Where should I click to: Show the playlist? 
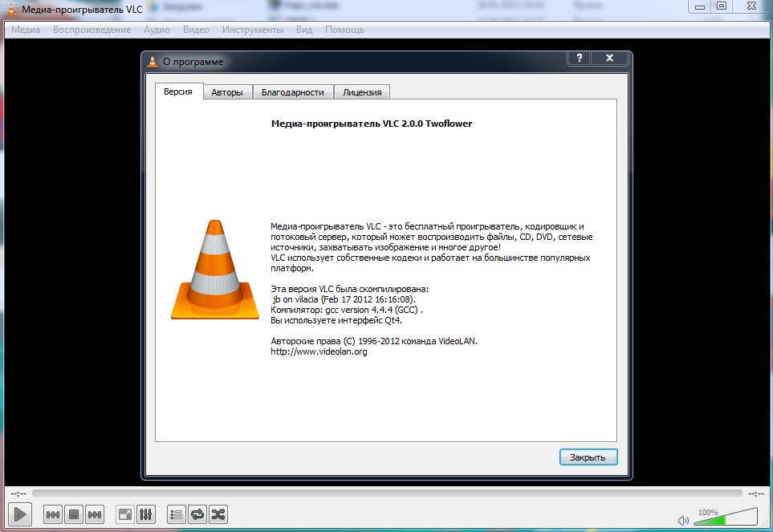(x=177, y=515)
